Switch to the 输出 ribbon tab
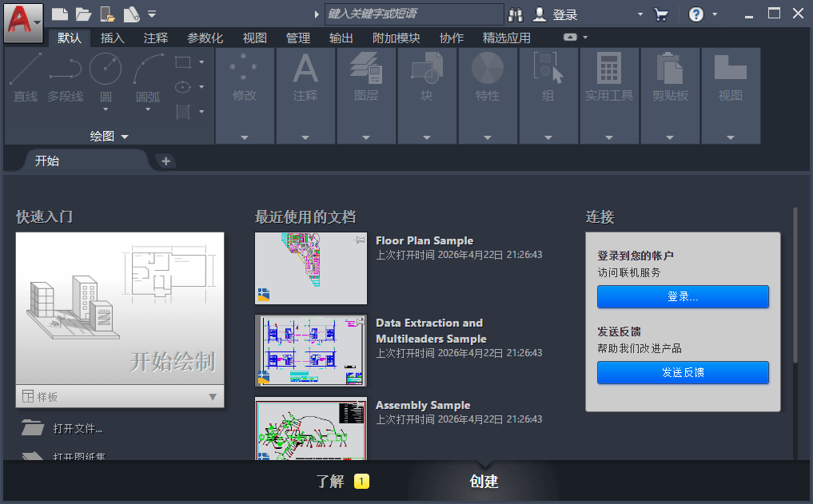This screenshot has height=504, width=813. point(341,38)
